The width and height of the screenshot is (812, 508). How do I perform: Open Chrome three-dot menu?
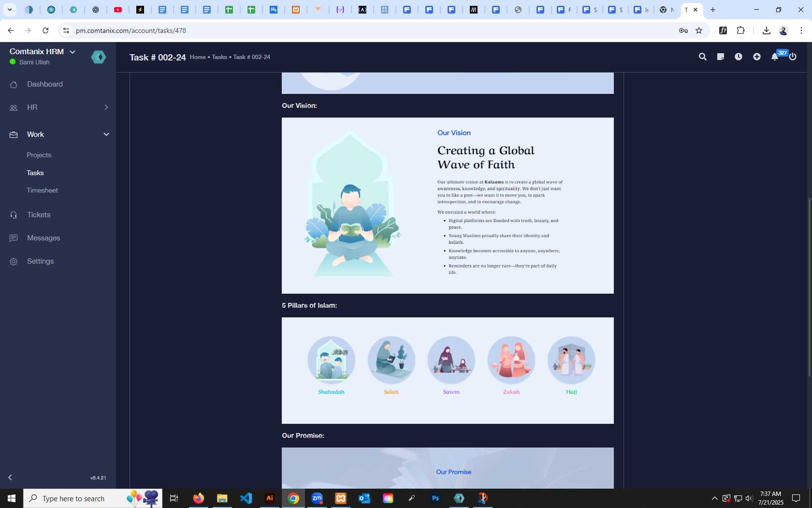click(801, 30)
